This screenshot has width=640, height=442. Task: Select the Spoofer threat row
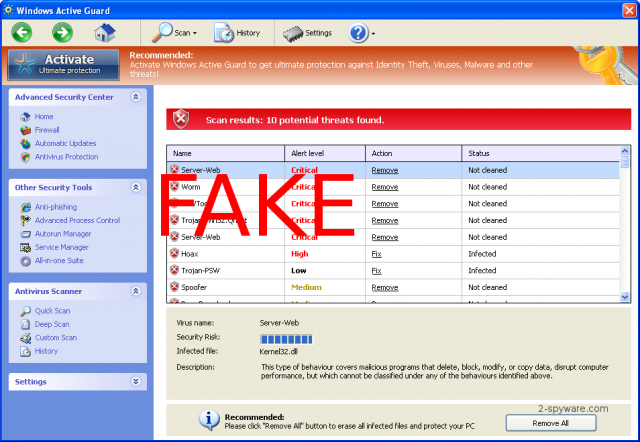coord(393,287)
